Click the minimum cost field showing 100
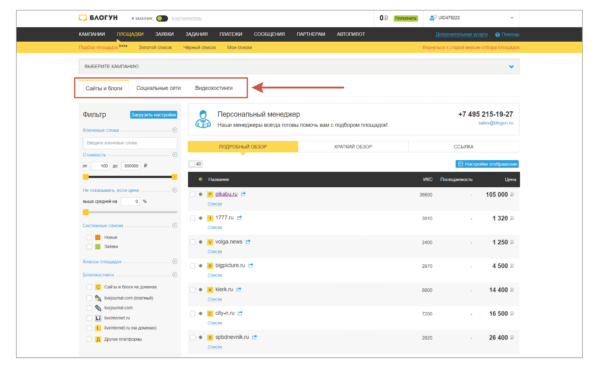This screenshot has width=600, height=374. coord(100,166)
